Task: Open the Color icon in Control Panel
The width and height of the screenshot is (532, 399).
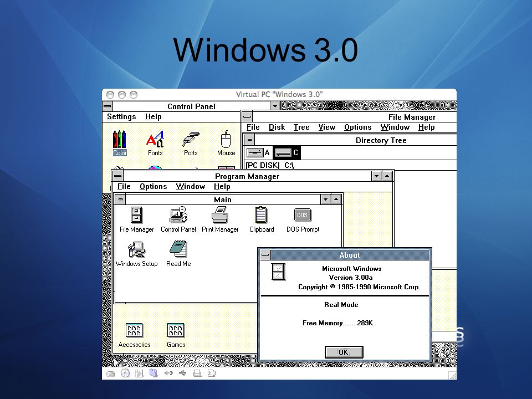Action: tap(120, 143)
